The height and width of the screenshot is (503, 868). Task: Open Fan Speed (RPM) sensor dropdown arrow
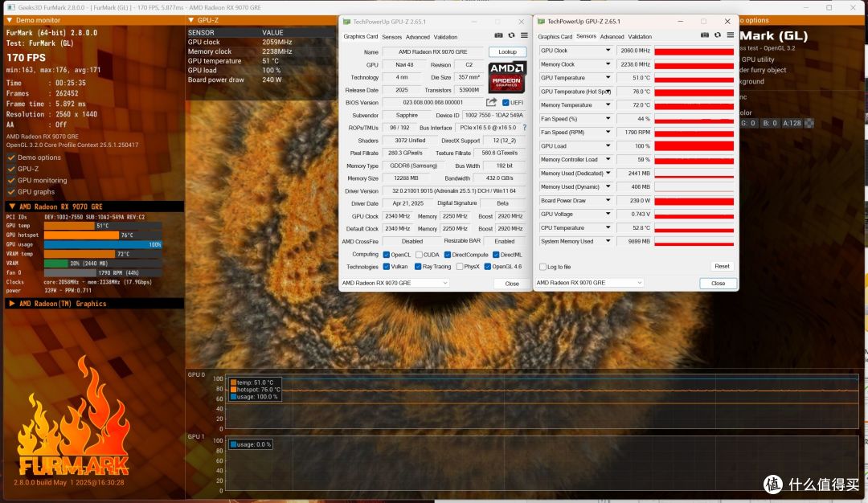pyautogui.click(x=608, y=133)
